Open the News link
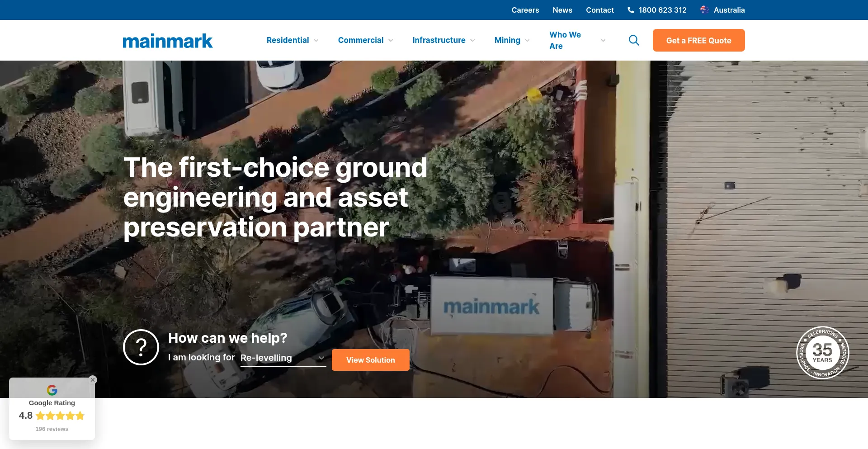Viewport: 868px width, 449px height. (562, 10)
